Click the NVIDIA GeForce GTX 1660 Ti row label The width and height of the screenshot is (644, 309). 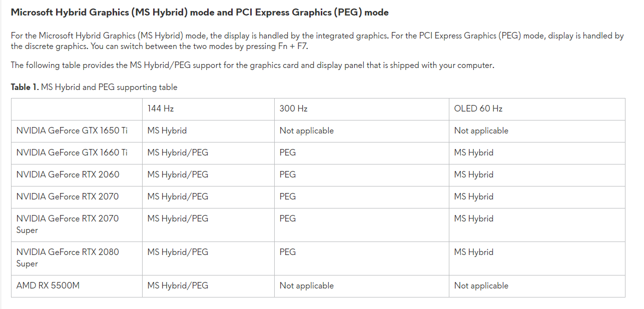pos(72,152)
